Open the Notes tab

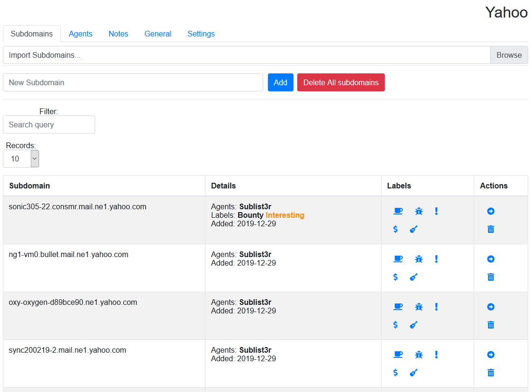tap(118, 34)
